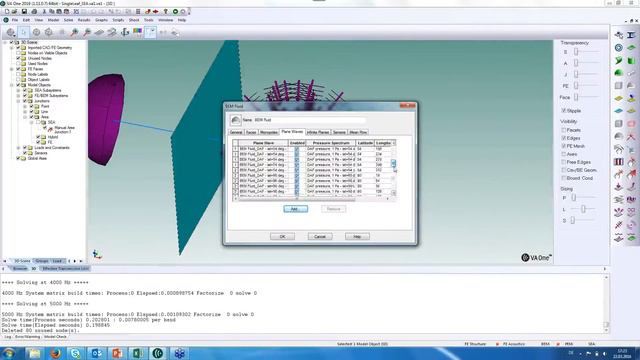
Task: Toggle the Facets visibility checkbox
Action: 564,130
